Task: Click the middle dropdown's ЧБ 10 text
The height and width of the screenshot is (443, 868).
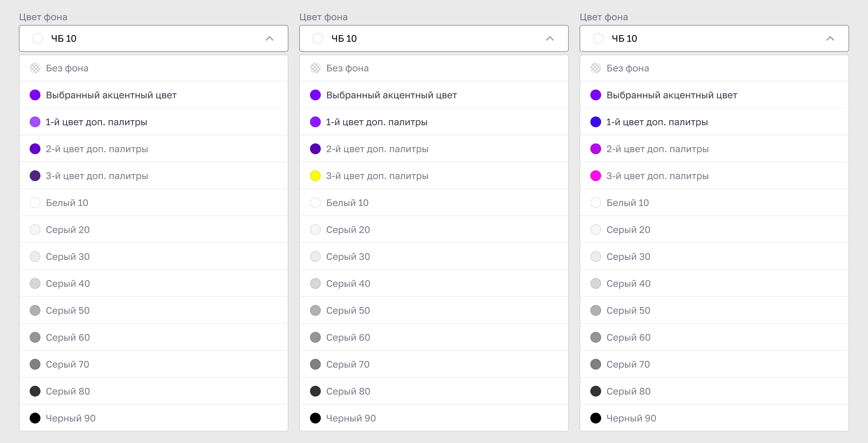Action: (344, 38)
